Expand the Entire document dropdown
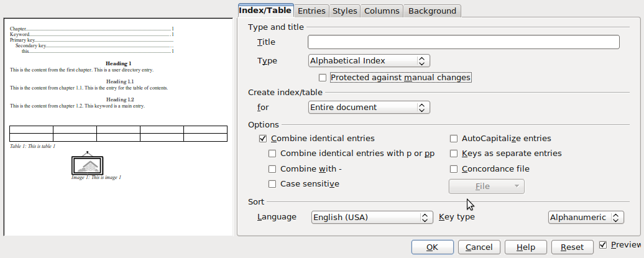644x258 pixels. [369, 108]
